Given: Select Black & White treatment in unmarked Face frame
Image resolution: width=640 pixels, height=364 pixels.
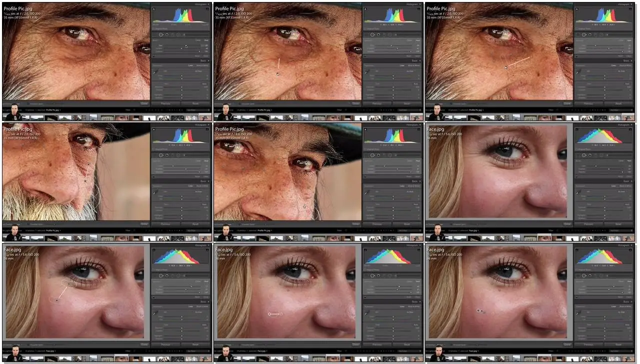Looking at the screenshot, I should click(x=625, y=186).
